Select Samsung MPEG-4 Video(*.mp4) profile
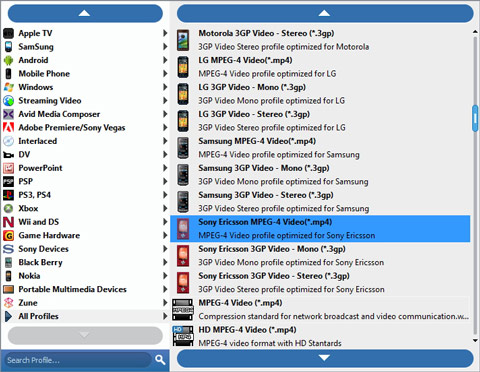Screen dimensions: 480x372 pos(320,148)
